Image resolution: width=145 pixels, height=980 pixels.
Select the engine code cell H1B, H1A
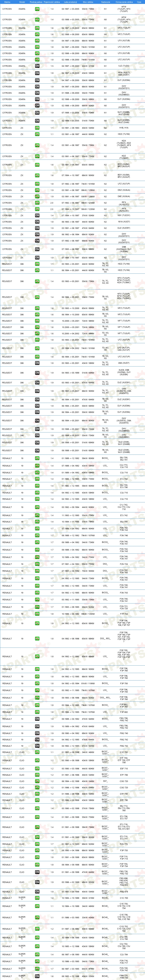click(124, 128)
